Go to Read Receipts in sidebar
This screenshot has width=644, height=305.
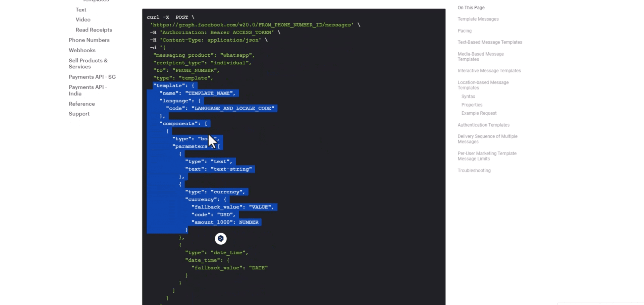94,30
